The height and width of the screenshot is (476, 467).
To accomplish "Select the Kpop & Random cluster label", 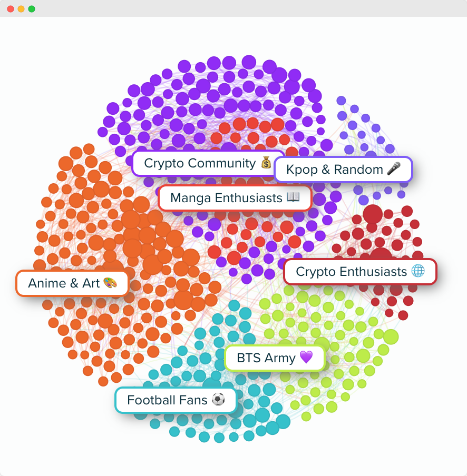I will pyautogui.click(x=343, y=170).
